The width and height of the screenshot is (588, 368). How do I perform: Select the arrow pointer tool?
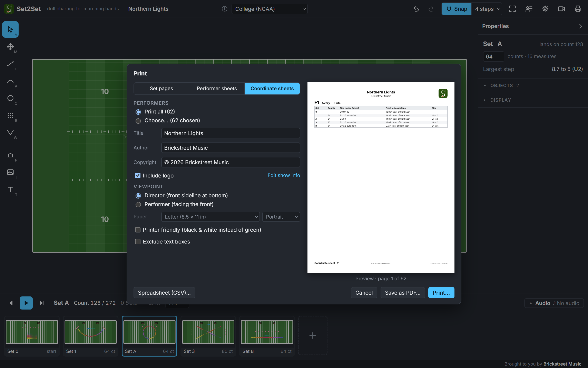coord(10,29)
